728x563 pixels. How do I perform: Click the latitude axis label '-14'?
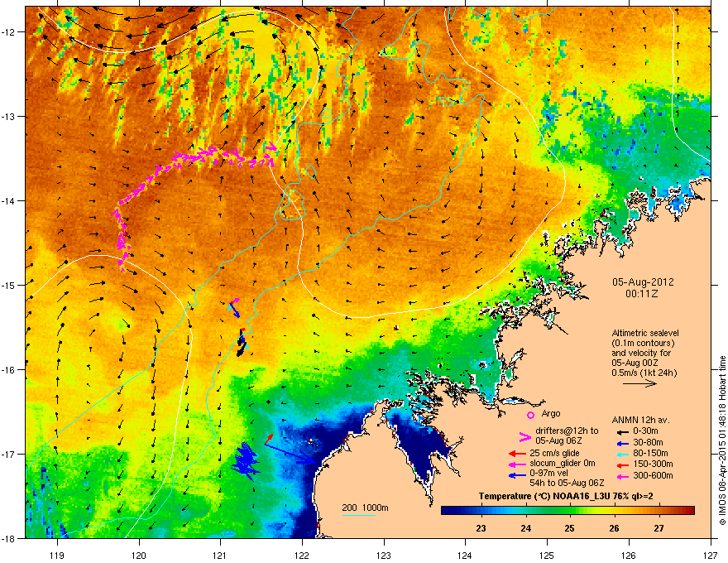8,200
